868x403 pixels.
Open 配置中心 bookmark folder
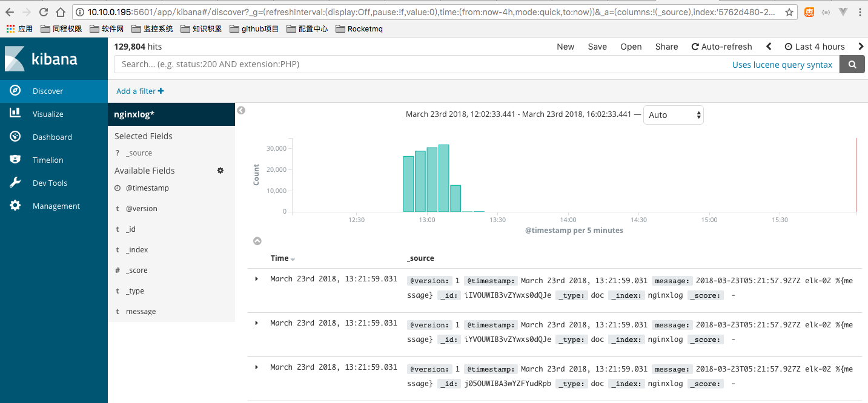click(307, 28)
